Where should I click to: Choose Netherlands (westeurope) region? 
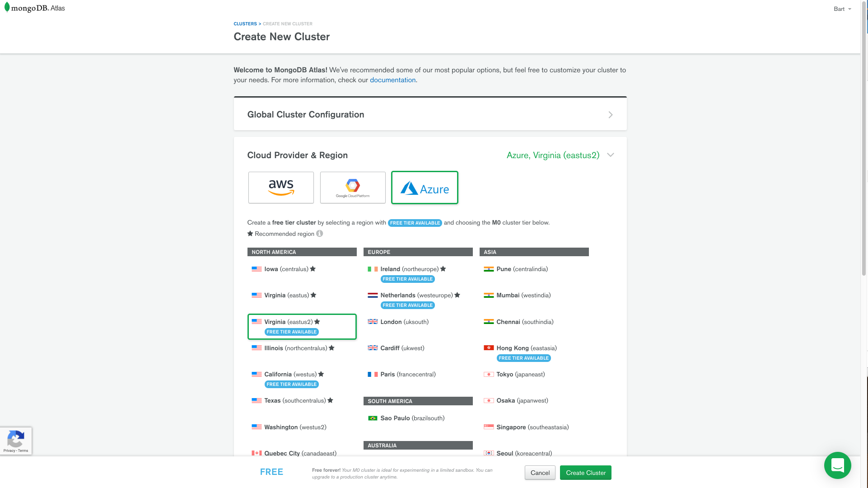pyautogui.click(x=418, y=300)
